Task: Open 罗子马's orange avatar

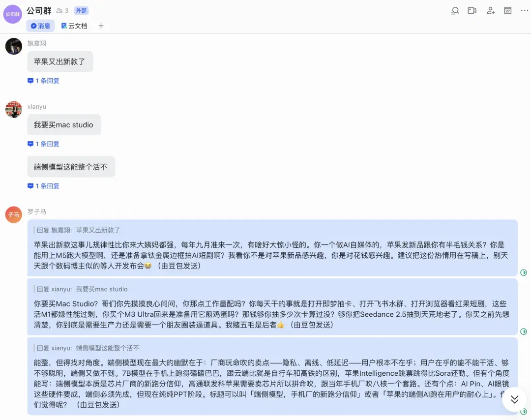Action: click(x=14, y=215)
